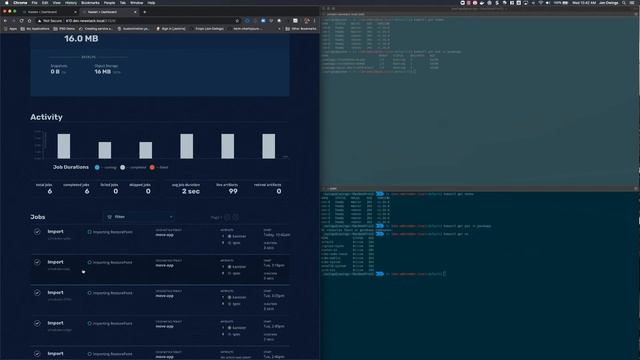Open the Chrome three-dot menu
The image size is (640, 360).
tap(315, 20)
